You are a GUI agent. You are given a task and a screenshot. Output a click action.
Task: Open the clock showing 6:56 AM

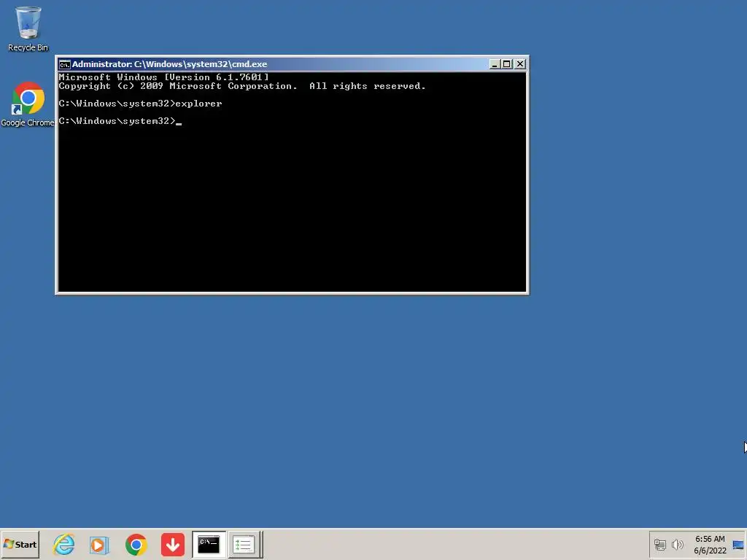(710, 539)
